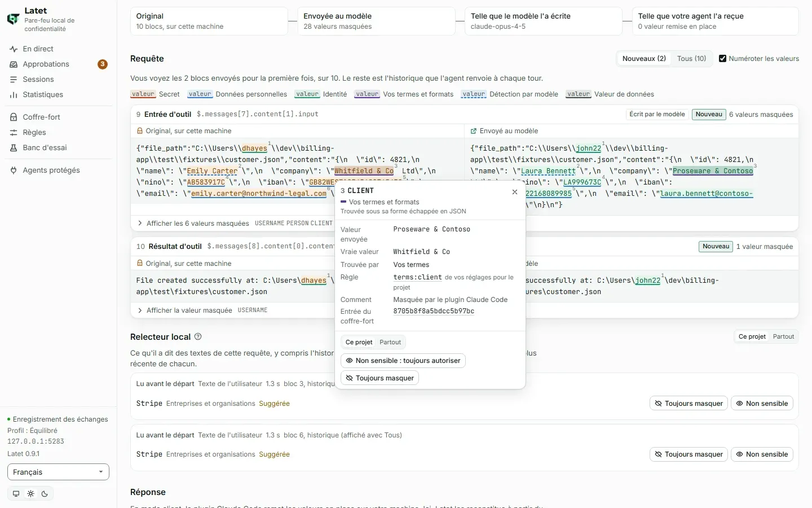Select the Original pipeline step card
812x508 pixels.
click(209, 21)
